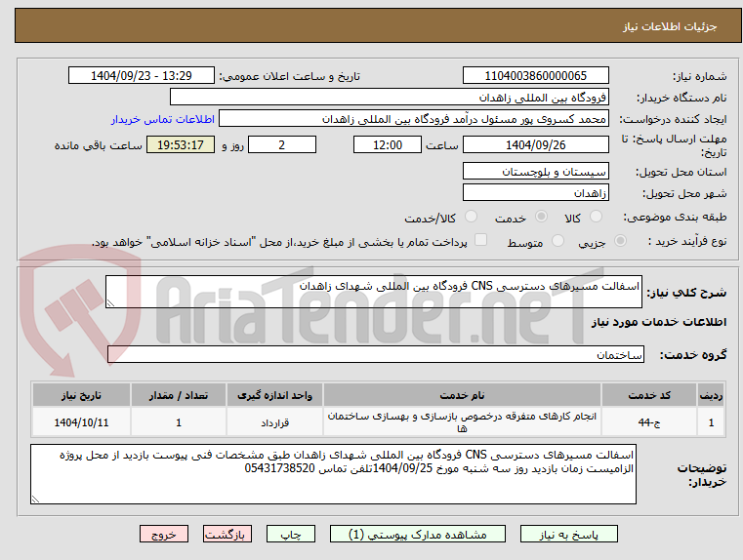Click the پاسخ به نیاز button

pos(568,534)
